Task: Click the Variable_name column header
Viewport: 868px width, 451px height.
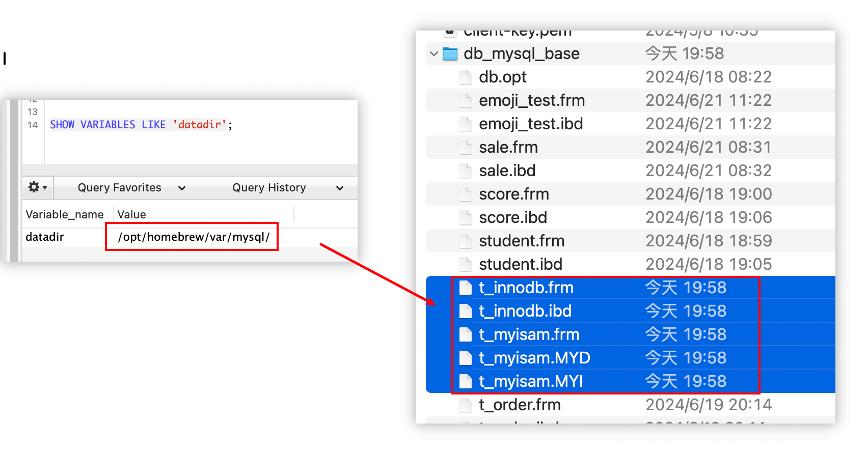Action: click(65, 214)
